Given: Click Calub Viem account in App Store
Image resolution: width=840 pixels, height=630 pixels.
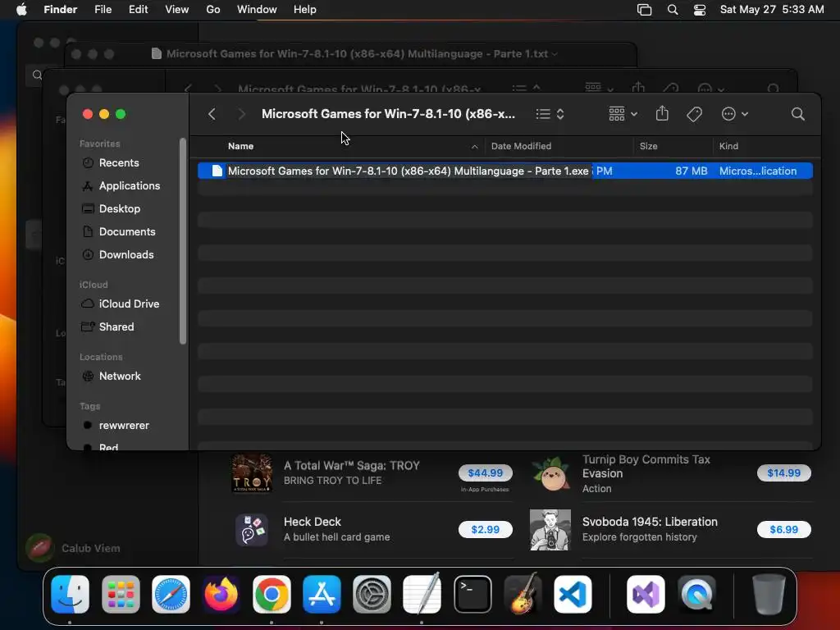Looking at the screenshot, I should [73, 548].
